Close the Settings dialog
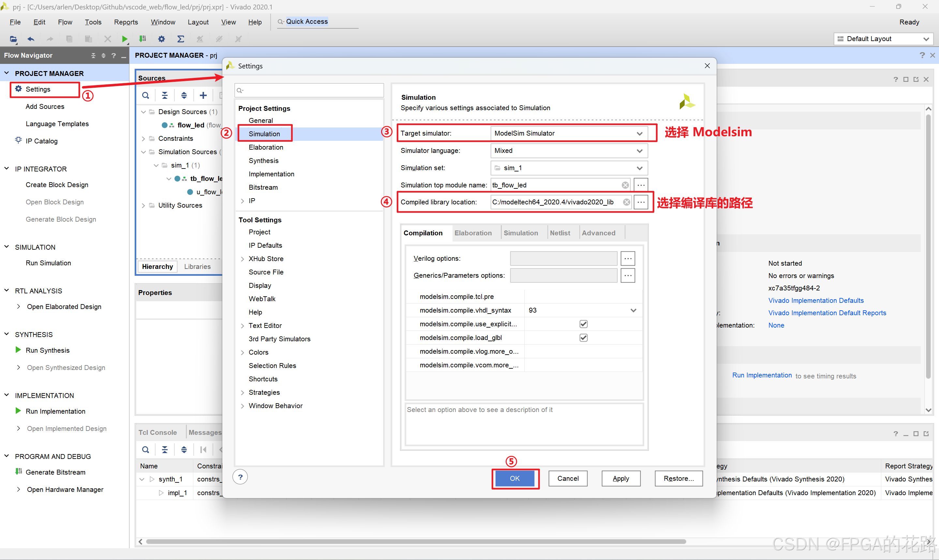 [x=707, y=66]
